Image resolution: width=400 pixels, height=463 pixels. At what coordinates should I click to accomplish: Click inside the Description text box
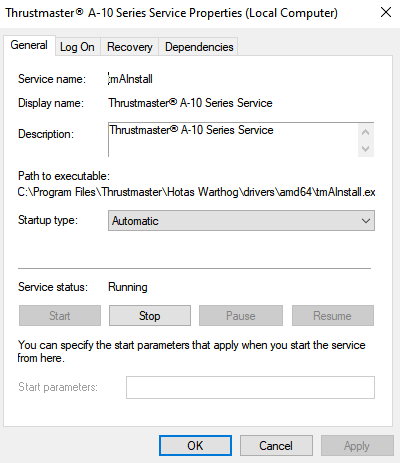(x=233, y=140)
